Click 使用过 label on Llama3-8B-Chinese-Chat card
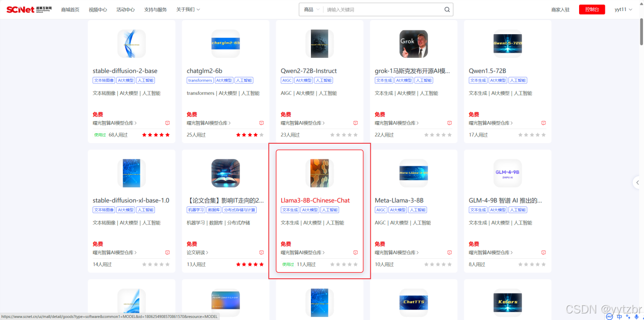644x320 pixels. point(288,264)
